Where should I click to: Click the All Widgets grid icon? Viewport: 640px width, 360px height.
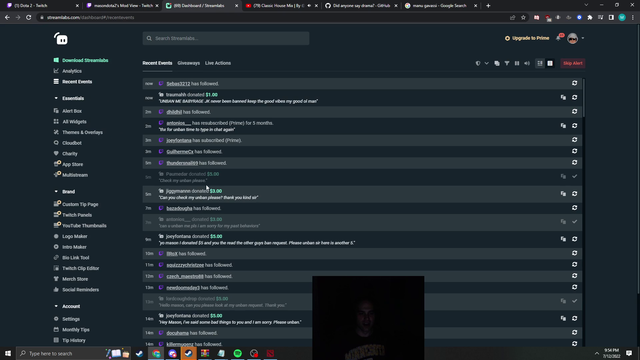(56, 121)
